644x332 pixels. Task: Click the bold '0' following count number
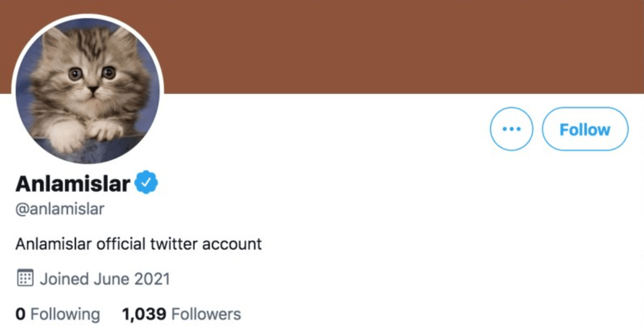[x=20, y=314]
